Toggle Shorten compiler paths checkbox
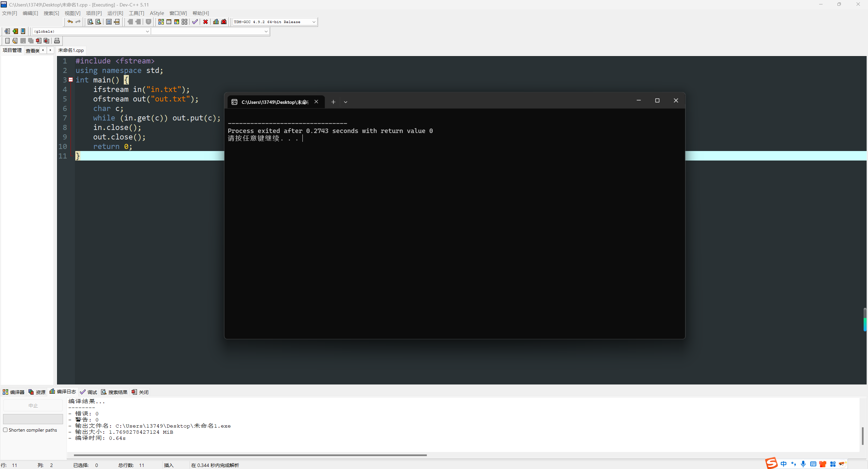This screenshot has height=469, width=868. 5,430
